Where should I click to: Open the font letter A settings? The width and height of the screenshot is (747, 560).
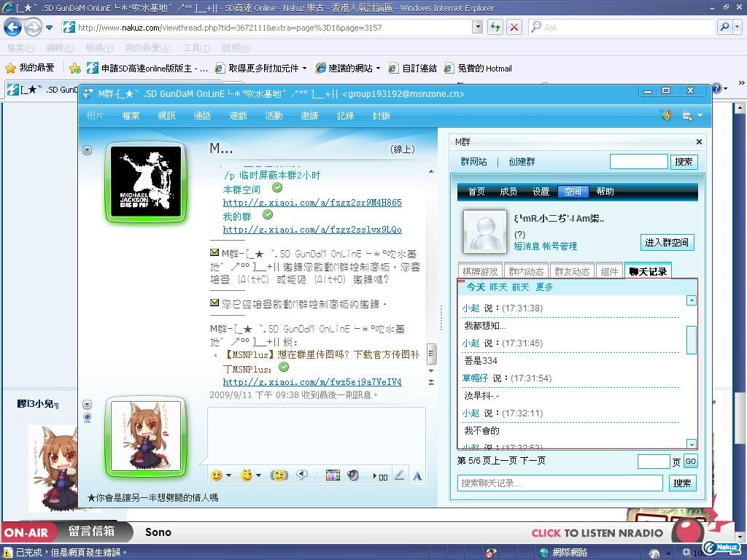coord(417,475)
